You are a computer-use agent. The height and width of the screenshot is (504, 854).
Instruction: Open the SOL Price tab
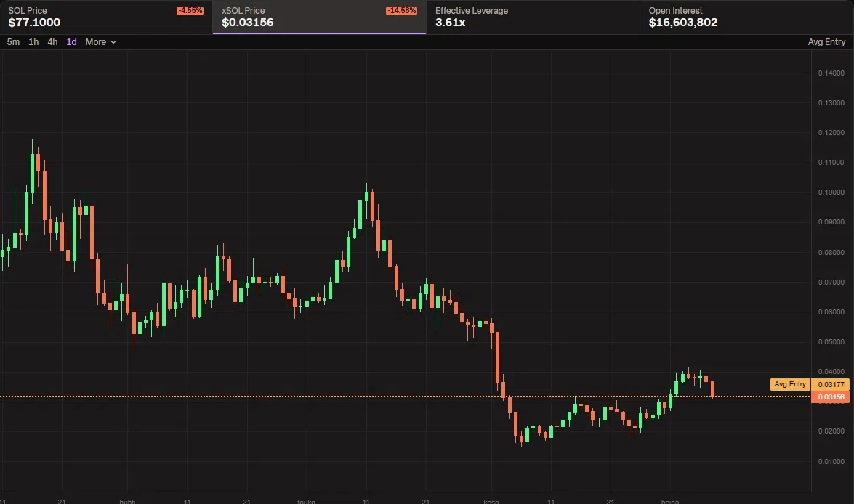[x=106, y=17]
